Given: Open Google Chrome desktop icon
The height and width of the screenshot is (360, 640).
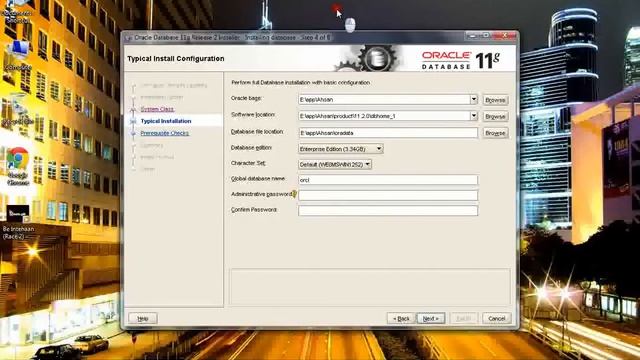Looking at the screenshot, I should 18,167.
